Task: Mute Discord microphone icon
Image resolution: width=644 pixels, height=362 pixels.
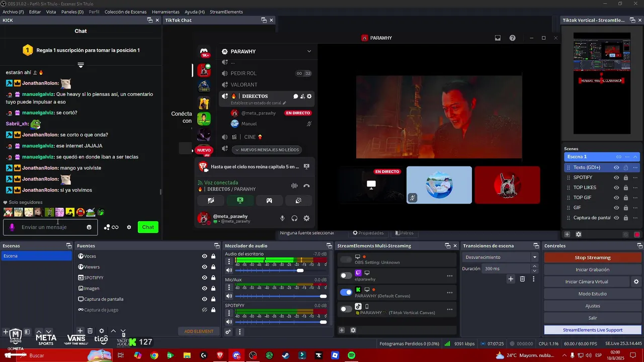Action: [x=282, y=218]
